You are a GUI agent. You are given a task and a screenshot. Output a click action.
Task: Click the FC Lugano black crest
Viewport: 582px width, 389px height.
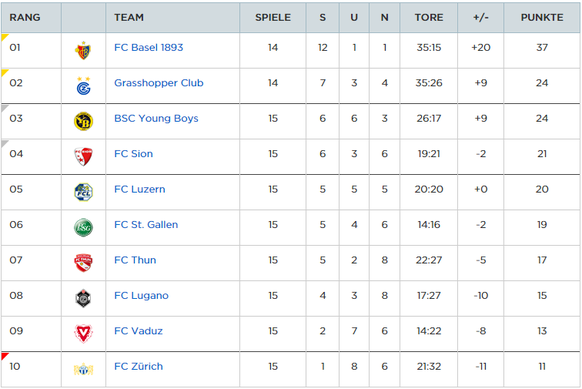coord(84,298)
